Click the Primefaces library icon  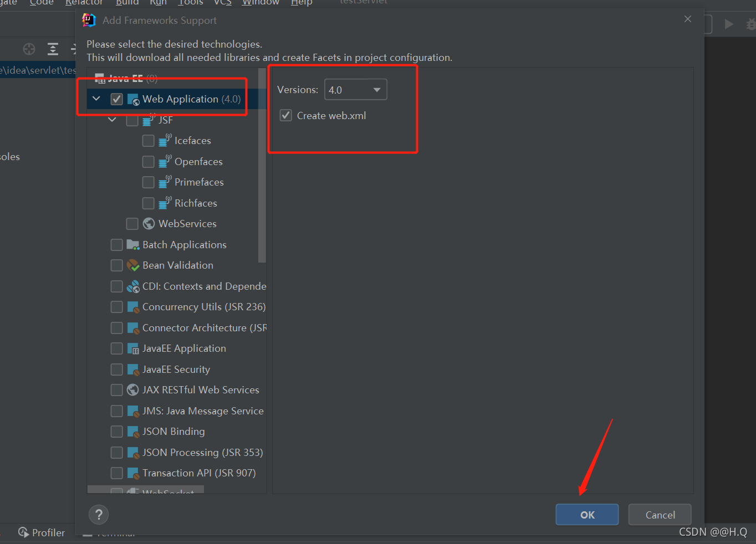point(165,182)
